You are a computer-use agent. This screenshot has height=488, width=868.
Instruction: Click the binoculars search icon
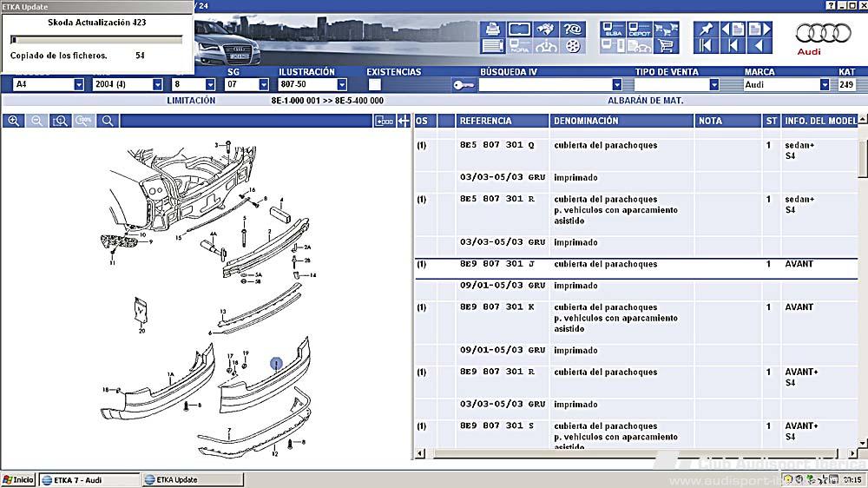pyautogui.click(x=546, y=29)
